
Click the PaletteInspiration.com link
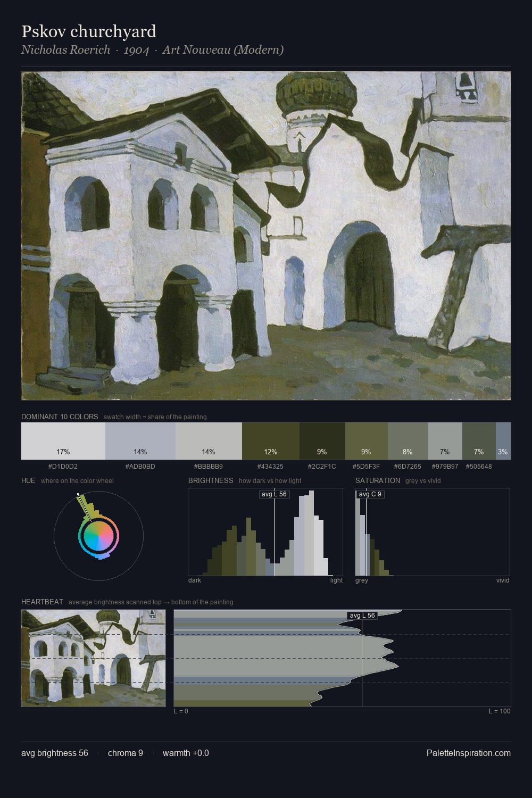click(x=469, y=753)
